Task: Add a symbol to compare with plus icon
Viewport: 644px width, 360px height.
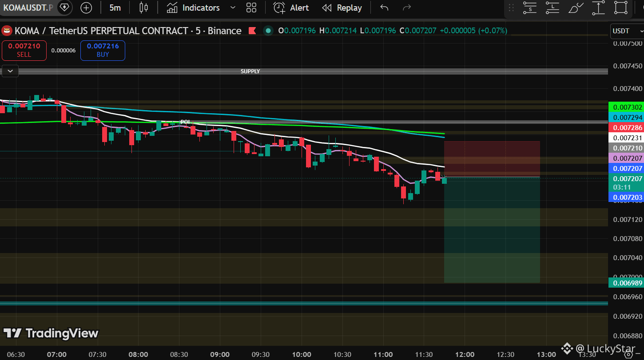Action: 86,8
